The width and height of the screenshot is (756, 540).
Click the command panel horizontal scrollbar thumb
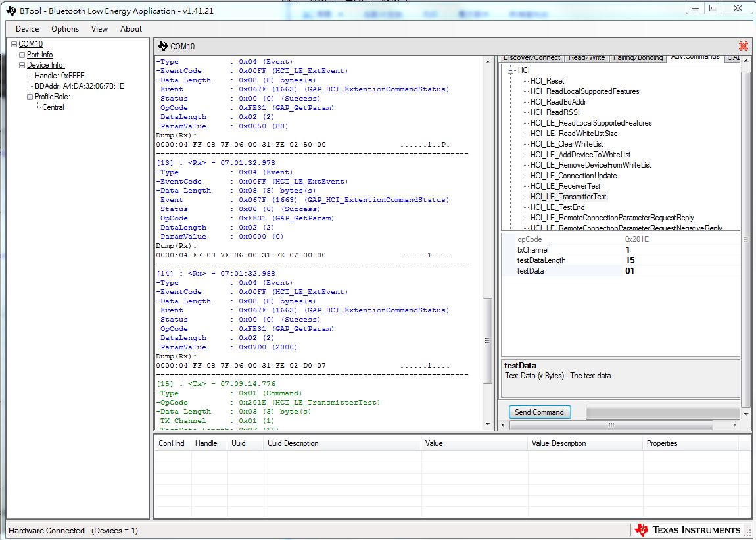point(611,425)
